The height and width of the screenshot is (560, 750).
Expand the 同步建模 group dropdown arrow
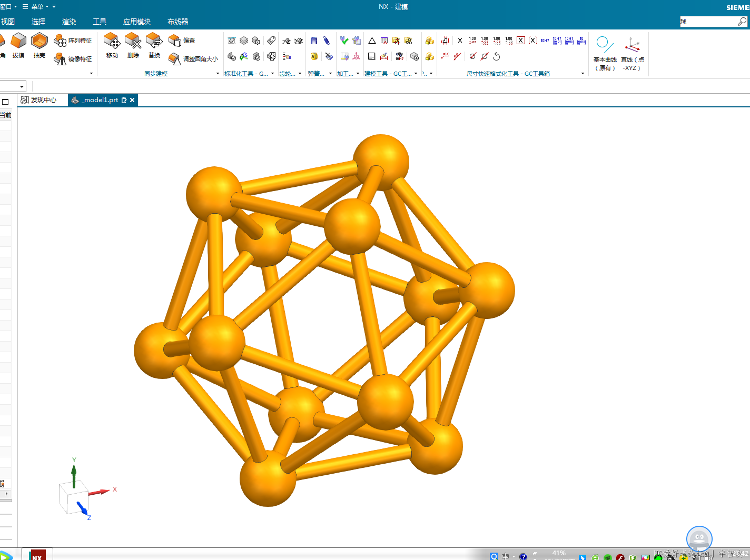pos(218,74)
